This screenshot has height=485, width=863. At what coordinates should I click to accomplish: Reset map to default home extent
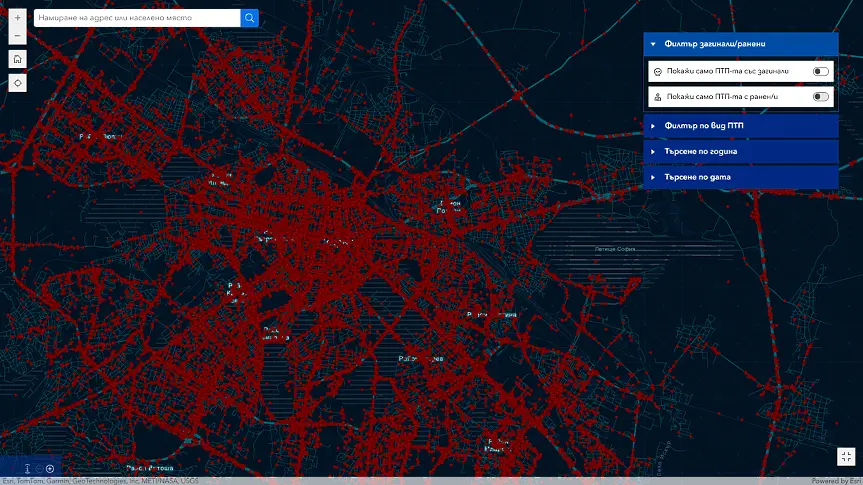coord(17,59)
